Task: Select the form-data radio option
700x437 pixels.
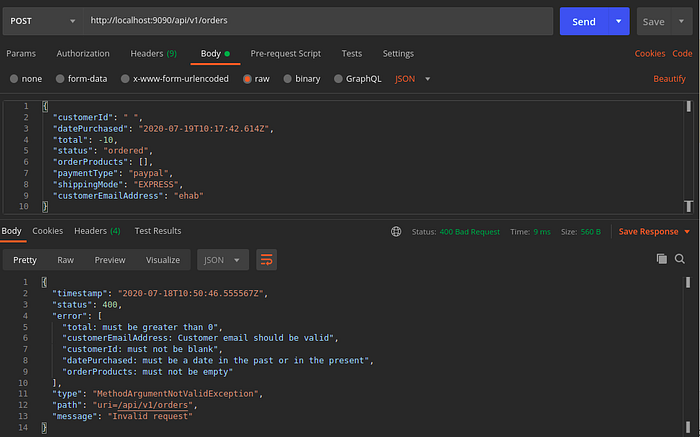Action: [60, 79]
